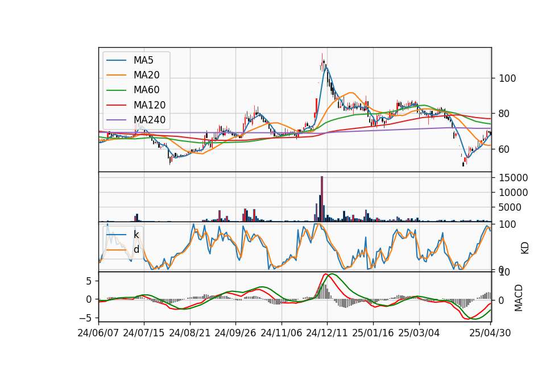Click the MA5 legend label
The image size is (546, 392).
143,60
